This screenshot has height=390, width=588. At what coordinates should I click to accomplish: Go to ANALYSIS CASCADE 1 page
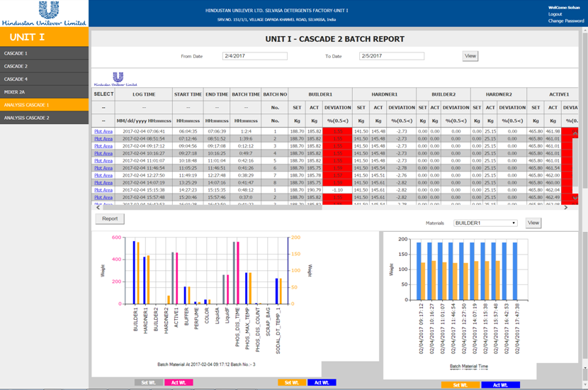[x=44, y=105]
